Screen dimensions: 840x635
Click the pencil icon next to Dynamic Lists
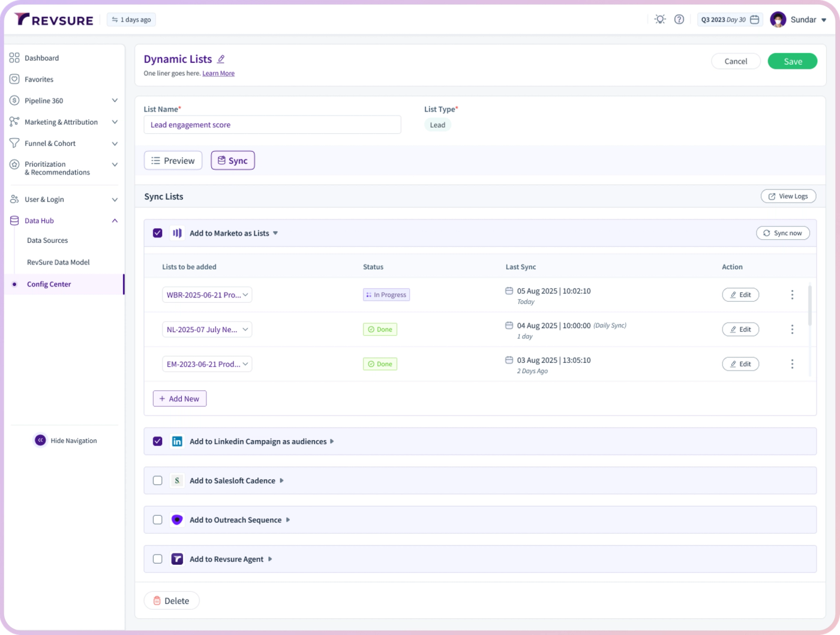[221, 59]
